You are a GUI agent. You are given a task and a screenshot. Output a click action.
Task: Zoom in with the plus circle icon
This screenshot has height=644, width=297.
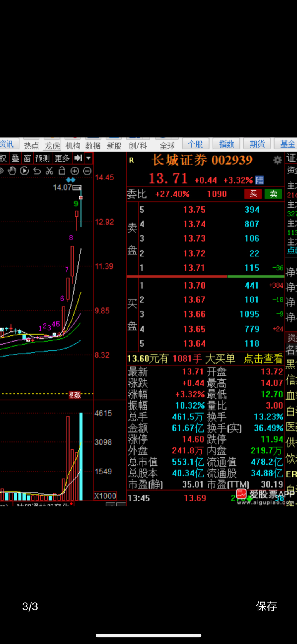click(75, 171)
